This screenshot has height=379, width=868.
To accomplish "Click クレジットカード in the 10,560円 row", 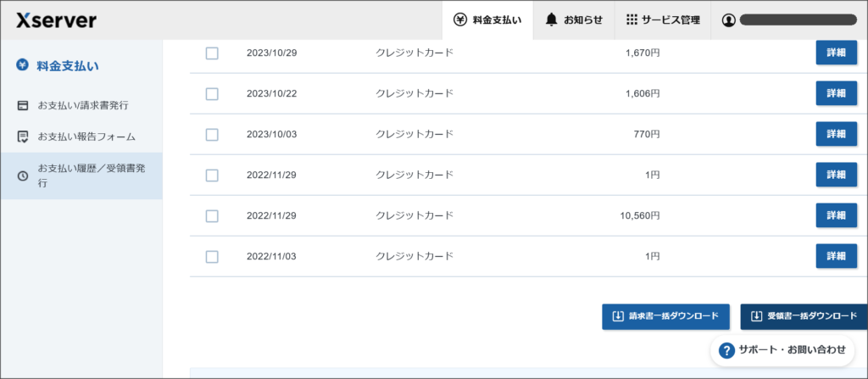I will [x=415, y=216].
